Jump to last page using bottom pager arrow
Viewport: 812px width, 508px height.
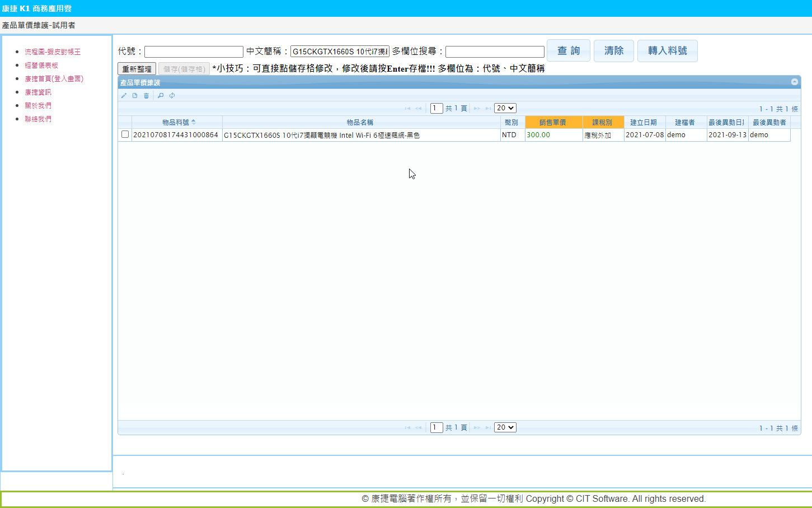pos(488,428)
